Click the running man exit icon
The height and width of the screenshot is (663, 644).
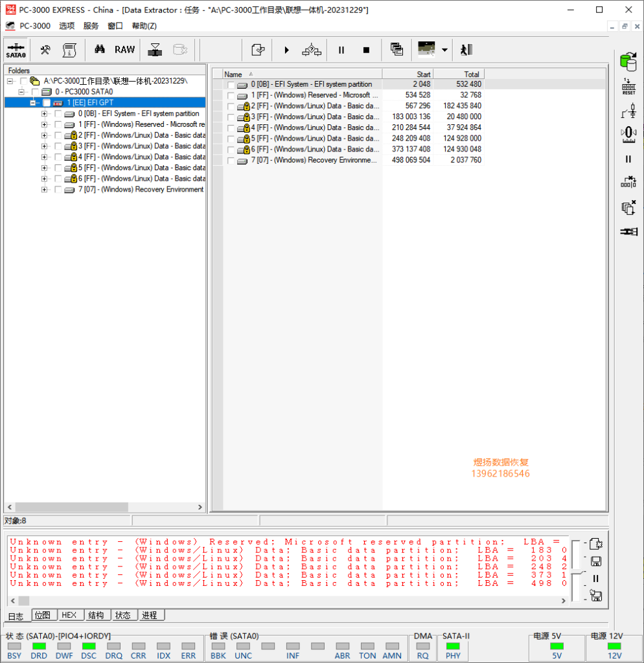coord(466,50)
